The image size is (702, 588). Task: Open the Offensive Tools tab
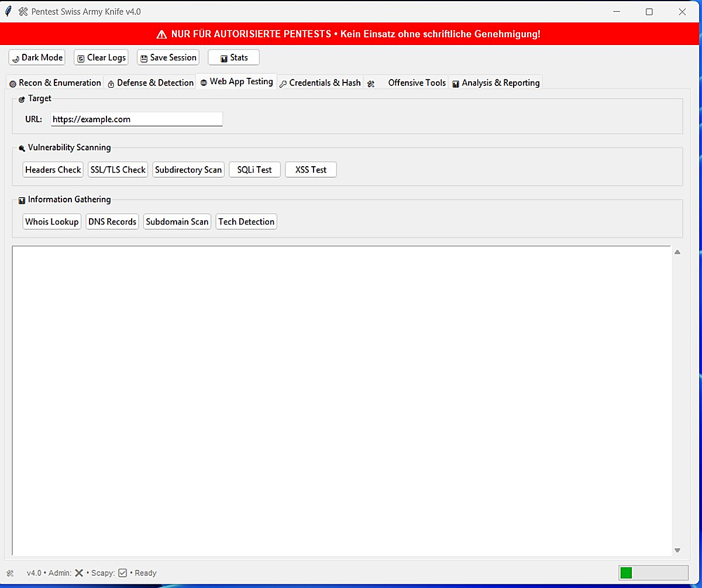pyautogui.click(x=406, y=83)
